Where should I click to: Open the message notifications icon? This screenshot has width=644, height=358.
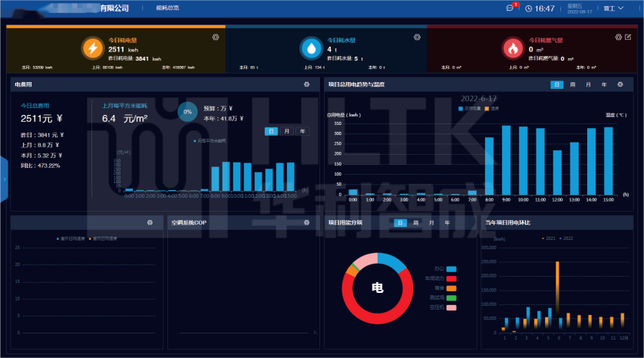[x=510, y=8]
